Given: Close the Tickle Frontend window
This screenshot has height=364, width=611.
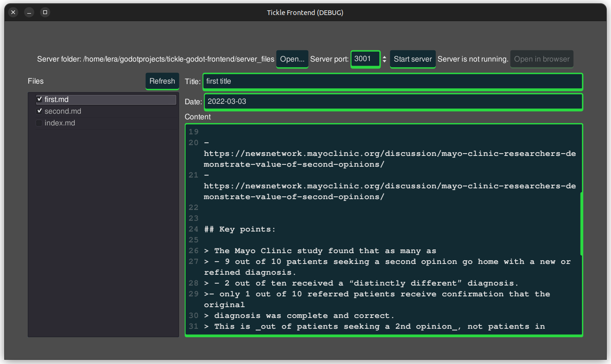Looking at the screenshot, I should (13, 13).
